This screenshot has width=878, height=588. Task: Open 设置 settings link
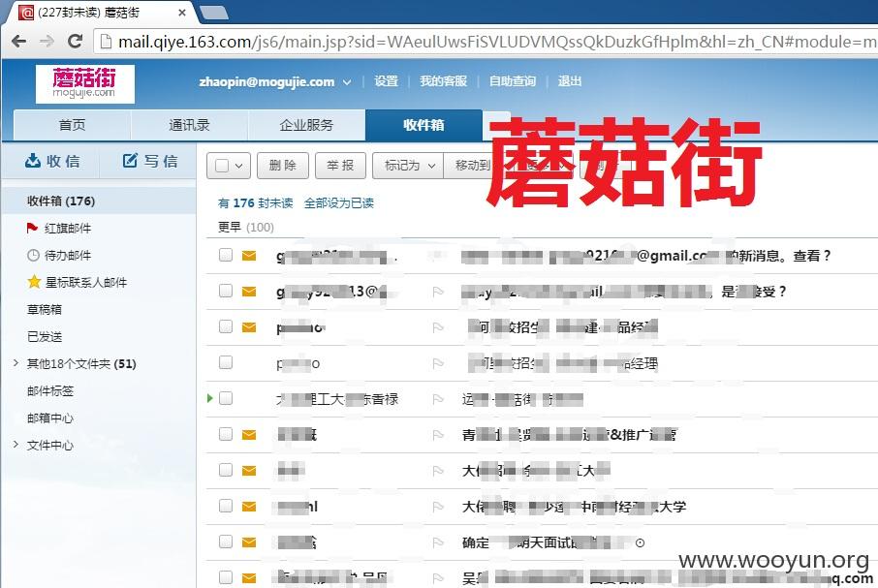pos(386,81)
